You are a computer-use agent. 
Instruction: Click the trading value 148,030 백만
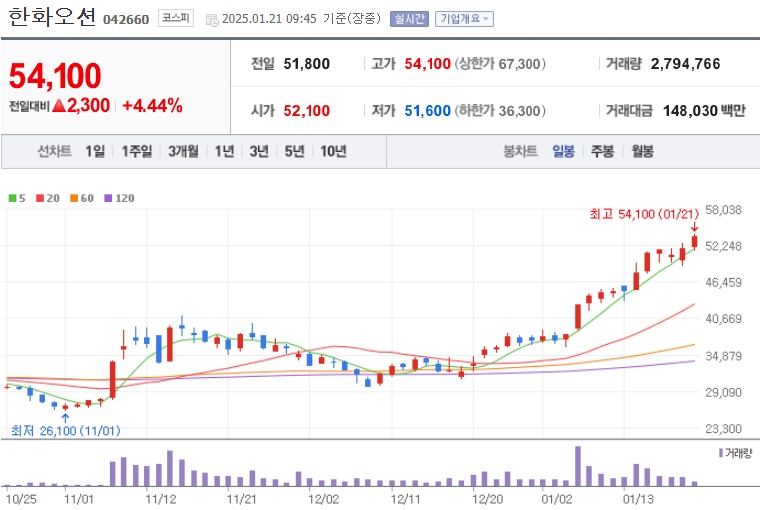tap(704, 111)
